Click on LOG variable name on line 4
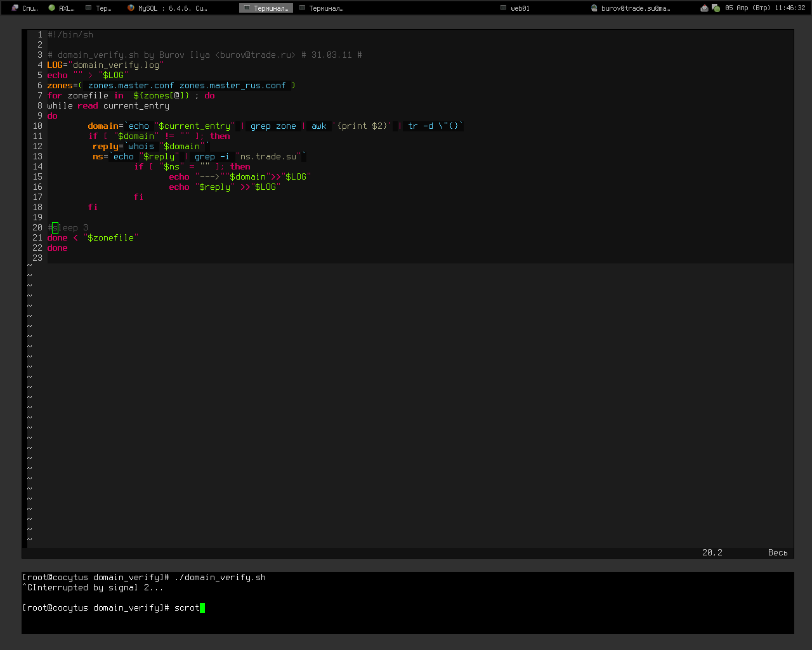The width and height of the screenshot is (812, 650). (x=55, y=65)
